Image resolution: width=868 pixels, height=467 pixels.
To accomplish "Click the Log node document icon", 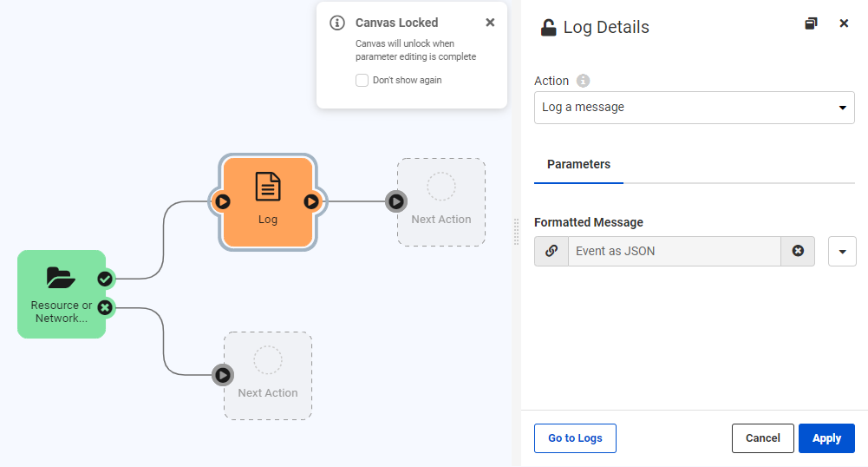I will pyautogui.click(x=268, y=186).
